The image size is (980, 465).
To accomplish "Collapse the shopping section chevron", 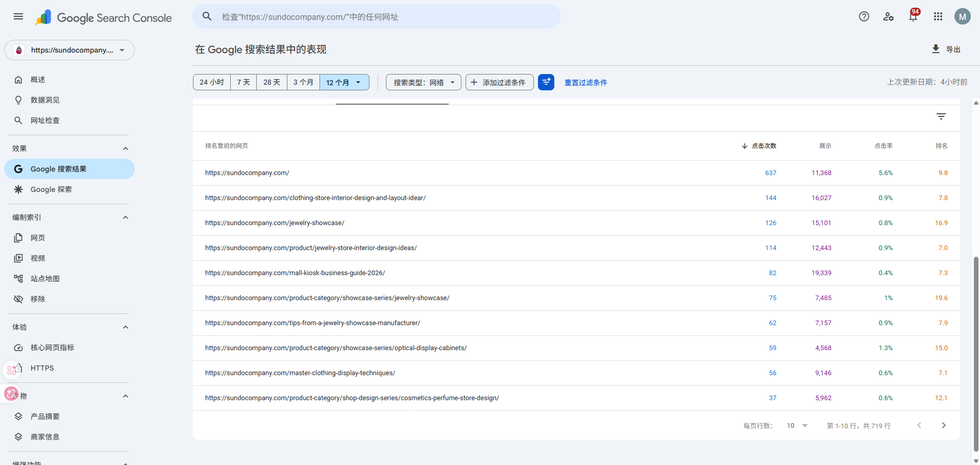I will click(x=126, y=396).
